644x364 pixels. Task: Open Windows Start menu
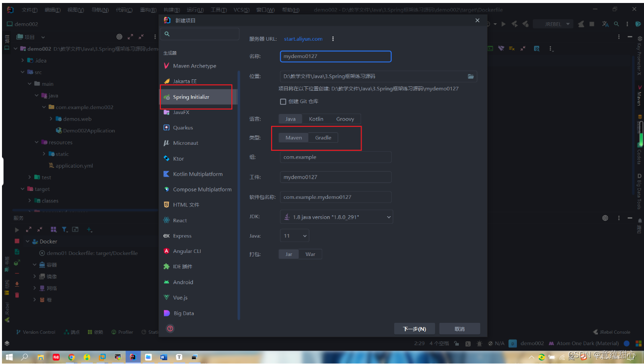[9, 357]
